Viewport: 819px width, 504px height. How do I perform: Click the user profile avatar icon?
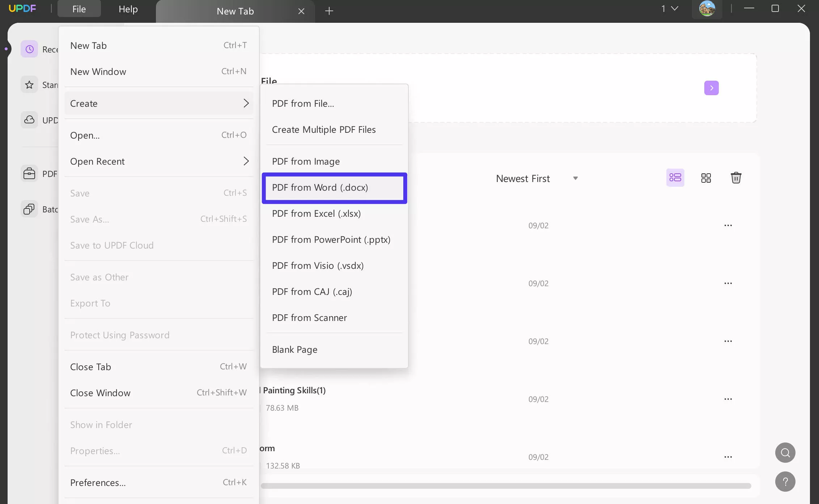coord(707,9)
